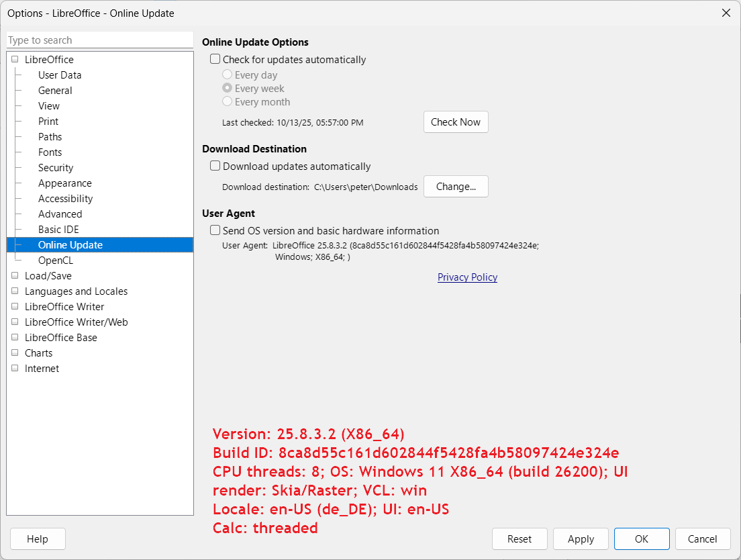Close the Options dialog window
Screen dimensions: 741x560
pos(726,13)
